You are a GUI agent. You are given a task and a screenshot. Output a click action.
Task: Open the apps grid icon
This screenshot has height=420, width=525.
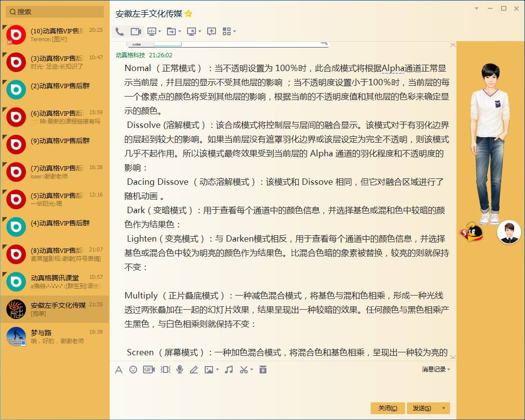[227, 31]
